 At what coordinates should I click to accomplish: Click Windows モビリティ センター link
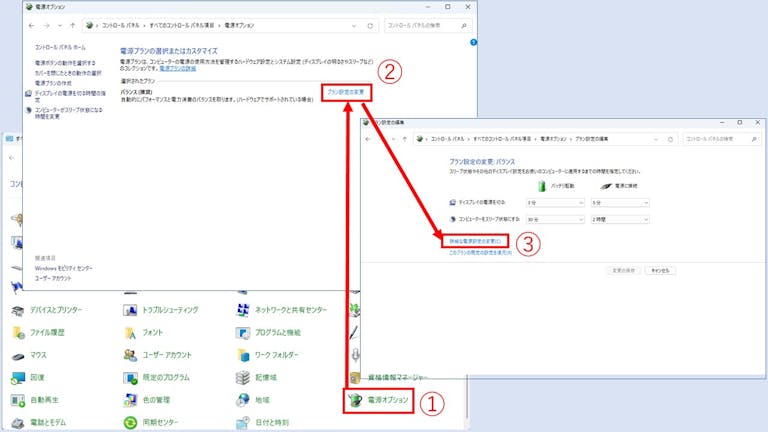pos(64,268)
